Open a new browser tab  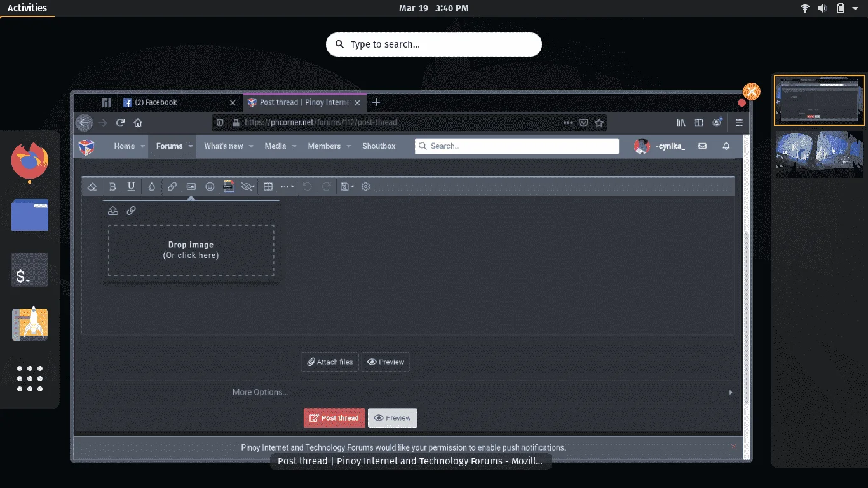tap(376, 102)
